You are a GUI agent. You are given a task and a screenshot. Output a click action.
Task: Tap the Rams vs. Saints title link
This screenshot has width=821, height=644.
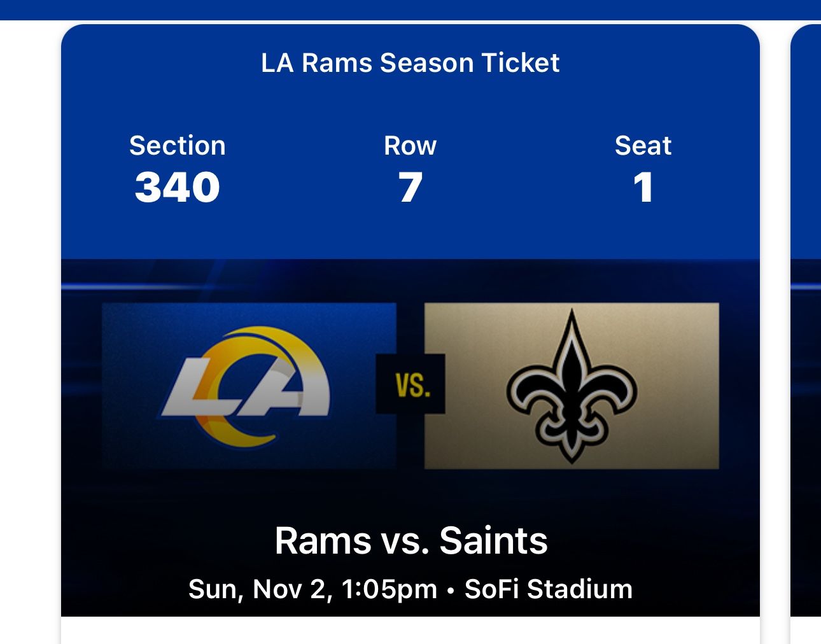pos(410,543)
